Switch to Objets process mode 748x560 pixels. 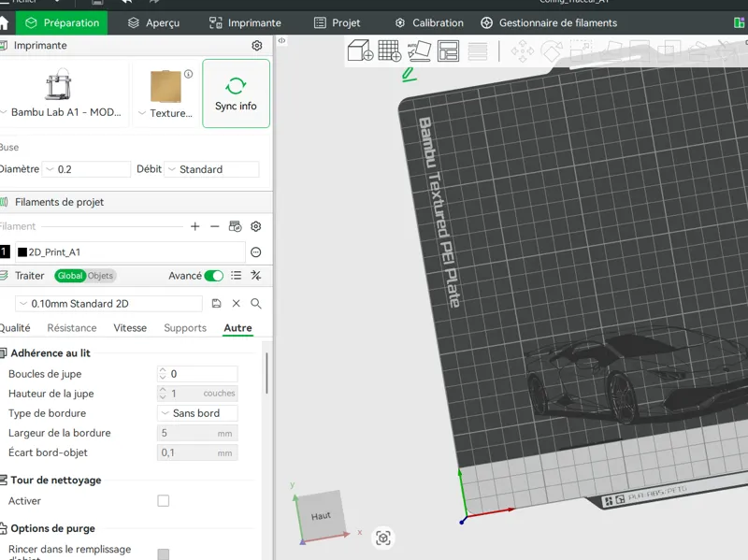click(100, 276)
